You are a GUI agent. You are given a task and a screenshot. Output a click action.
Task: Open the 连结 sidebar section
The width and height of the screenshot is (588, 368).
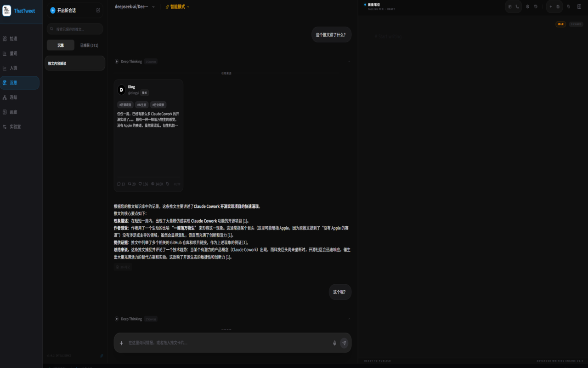(20, 98)
